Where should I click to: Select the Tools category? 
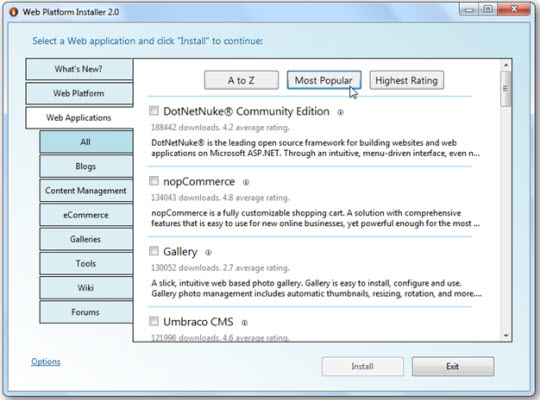(86, 264)
